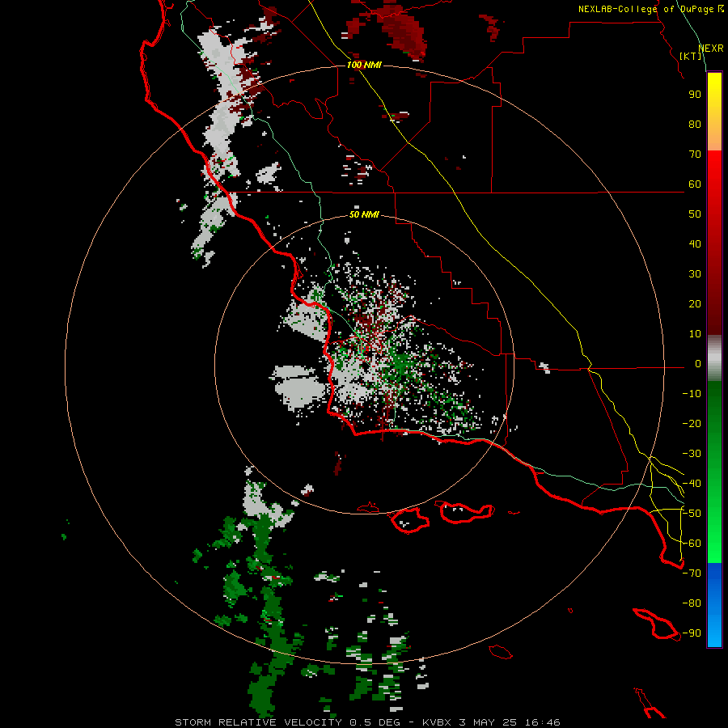This screenshot has width=728, height=728.
Task: Click the "-90" scale value
Action: (692, 633)
